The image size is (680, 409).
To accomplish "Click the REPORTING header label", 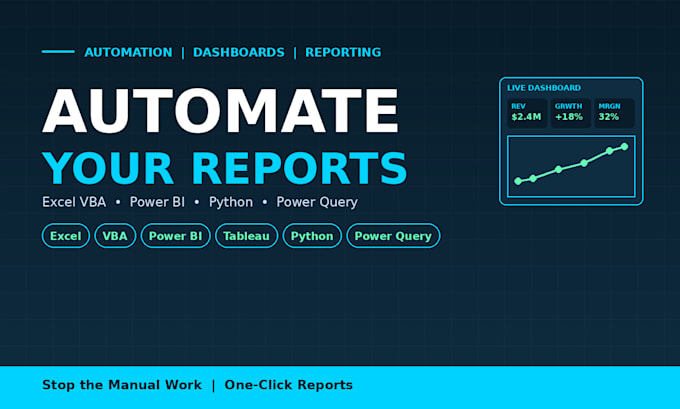I will pos(343,52).
